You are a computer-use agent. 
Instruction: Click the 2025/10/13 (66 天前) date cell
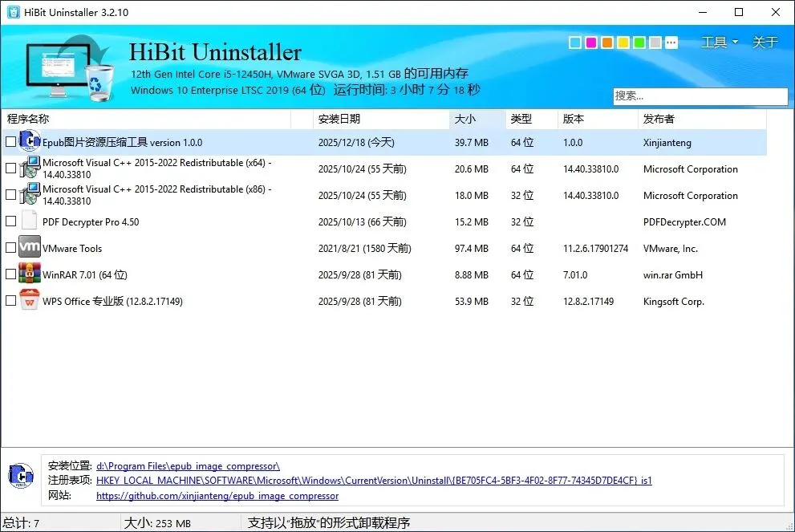(362, 222)
